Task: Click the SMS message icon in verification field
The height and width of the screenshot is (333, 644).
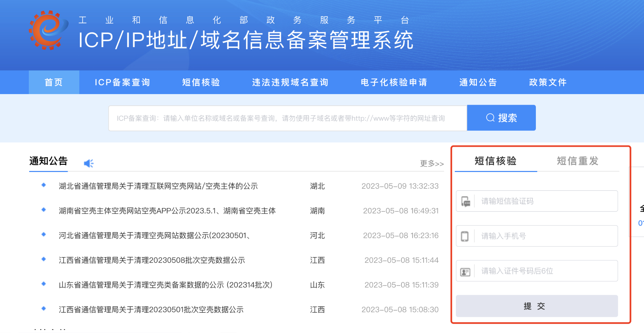Action: click(x=465, y=202)
